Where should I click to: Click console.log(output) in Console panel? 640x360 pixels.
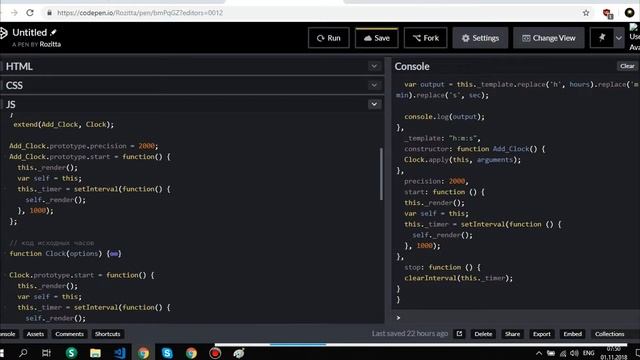(x=444, y=117)
